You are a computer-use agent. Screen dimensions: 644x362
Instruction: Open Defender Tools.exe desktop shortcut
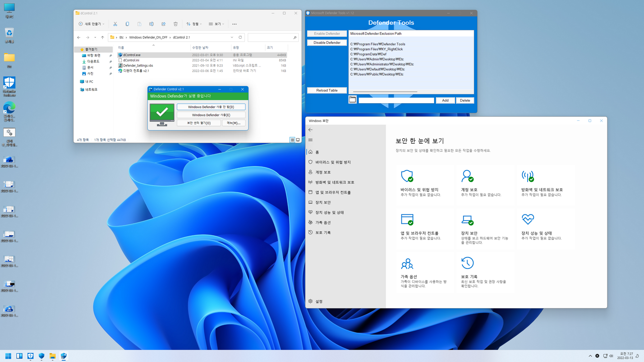(9, 86)
